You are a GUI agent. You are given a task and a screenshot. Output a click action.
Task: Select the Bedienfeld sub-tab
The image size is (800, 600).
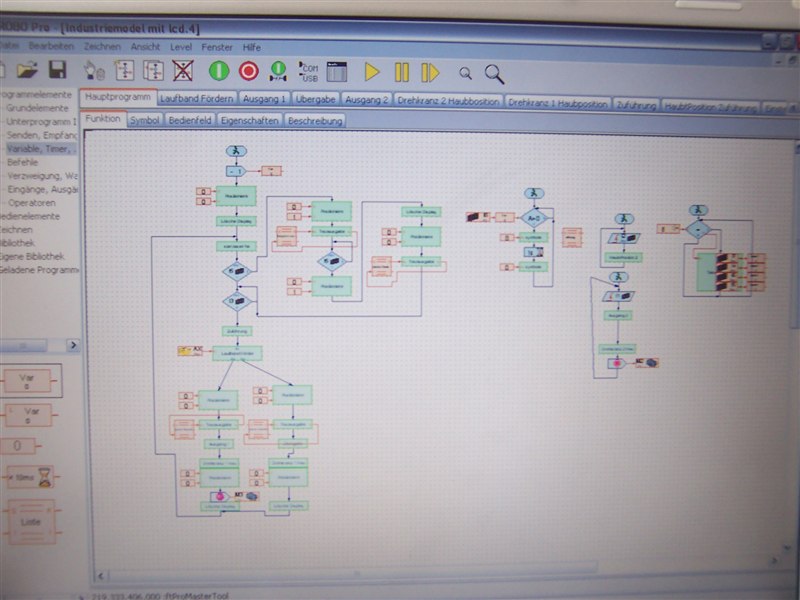click(x=190, y=121)
